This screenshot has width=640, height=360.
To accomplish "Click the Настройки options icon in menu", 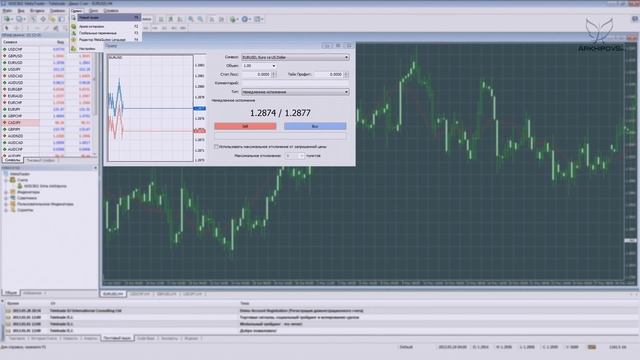I will click(74, 49).
